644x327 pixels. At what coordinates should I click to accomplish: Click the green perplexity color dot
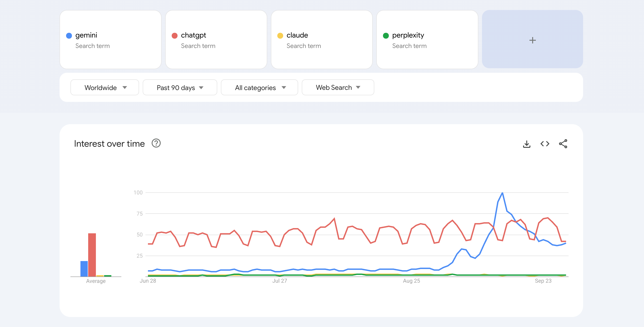[x=386, y=35]
